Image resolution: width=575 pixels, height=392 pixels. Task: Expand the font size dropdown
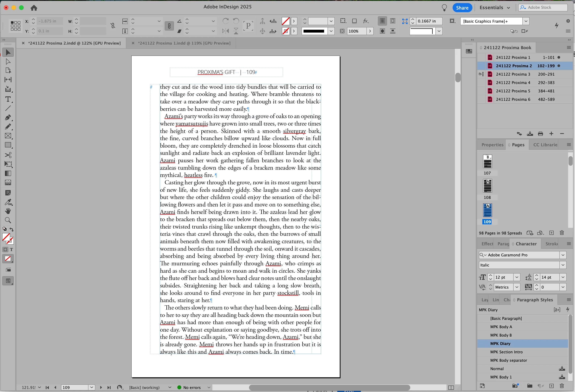pos(517,277)
